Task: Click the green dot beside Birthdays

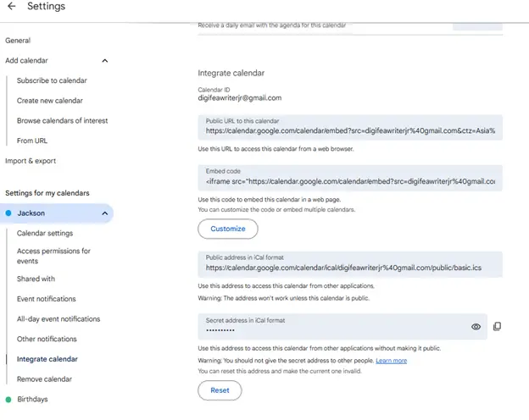Action: 8,400
